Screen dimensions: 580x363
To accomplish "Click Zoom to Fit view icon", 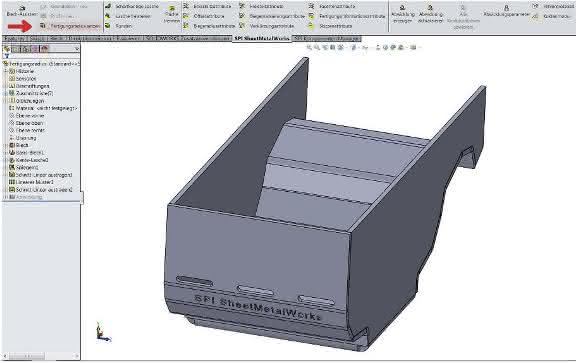I will (310, 47).
